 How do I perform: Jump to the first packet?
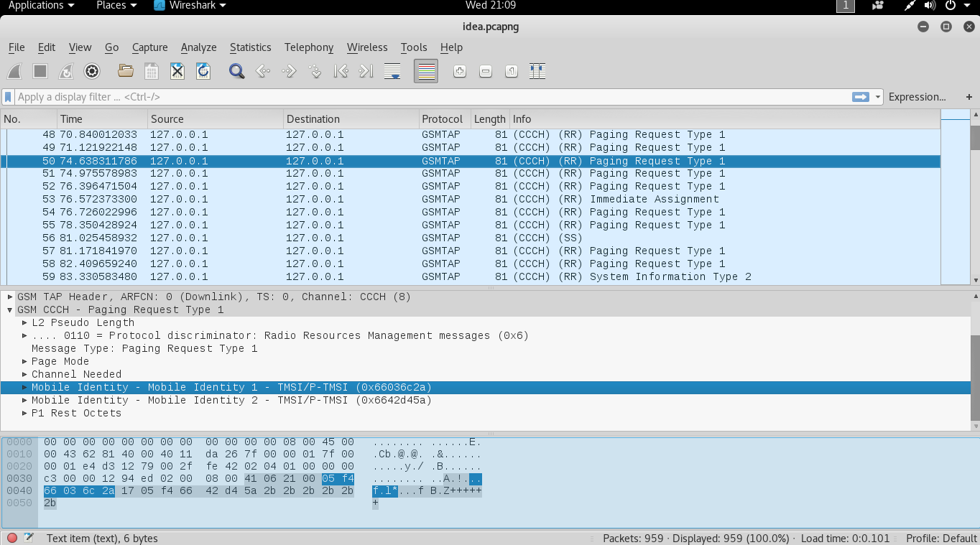click(x=341, y=71)
